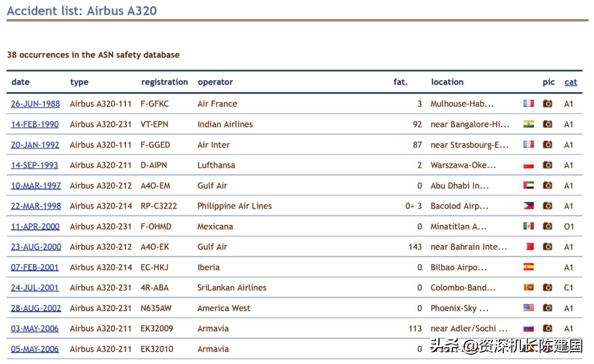Click camera icon in Mexicana row
Image resolution: width=594 pixels, height=364 pixels.
(547, 226)
